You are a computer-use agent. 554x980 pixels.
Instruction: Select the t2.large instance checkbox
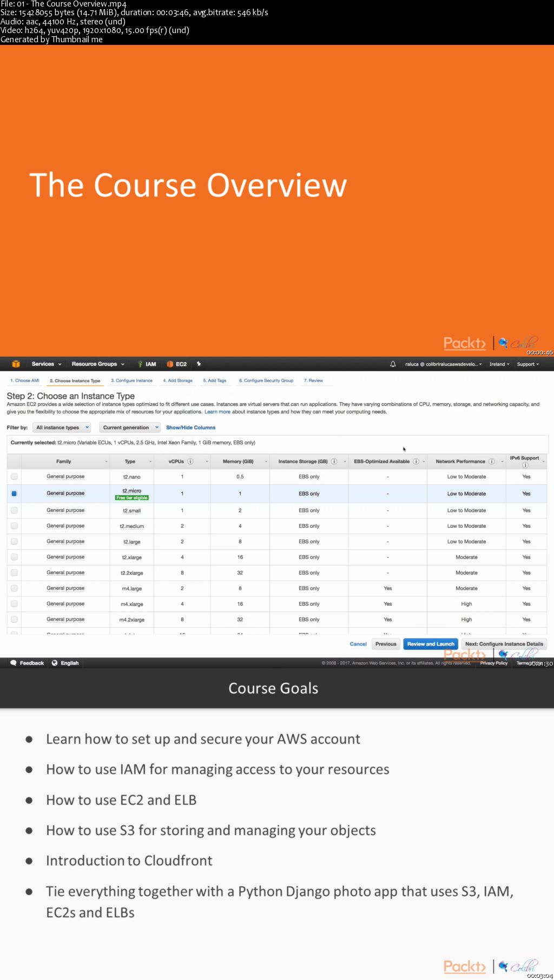click(14, 541)
